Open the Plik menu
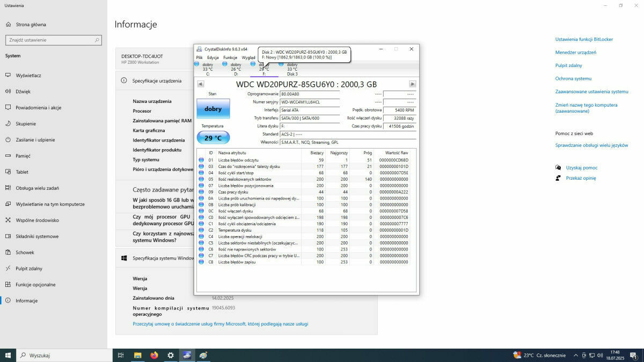The width and height of the screenshot is (644, 362). point(199,57)
